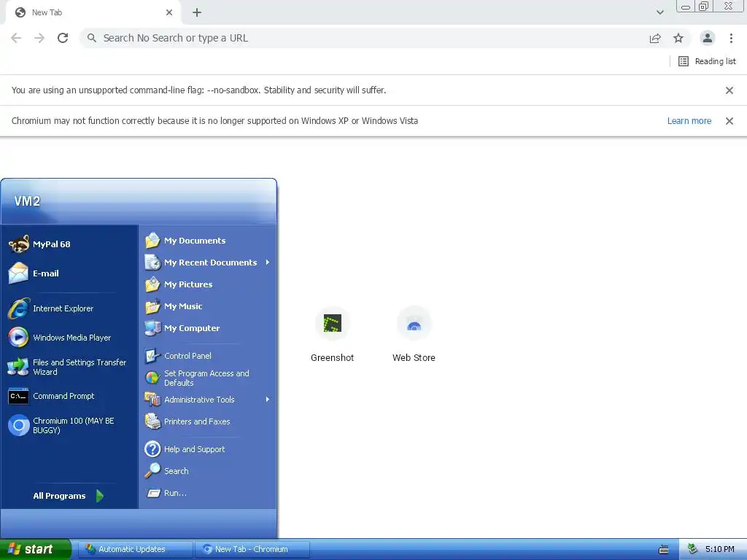
Task: Open the profile avatar menu
Action: point(708,38)
